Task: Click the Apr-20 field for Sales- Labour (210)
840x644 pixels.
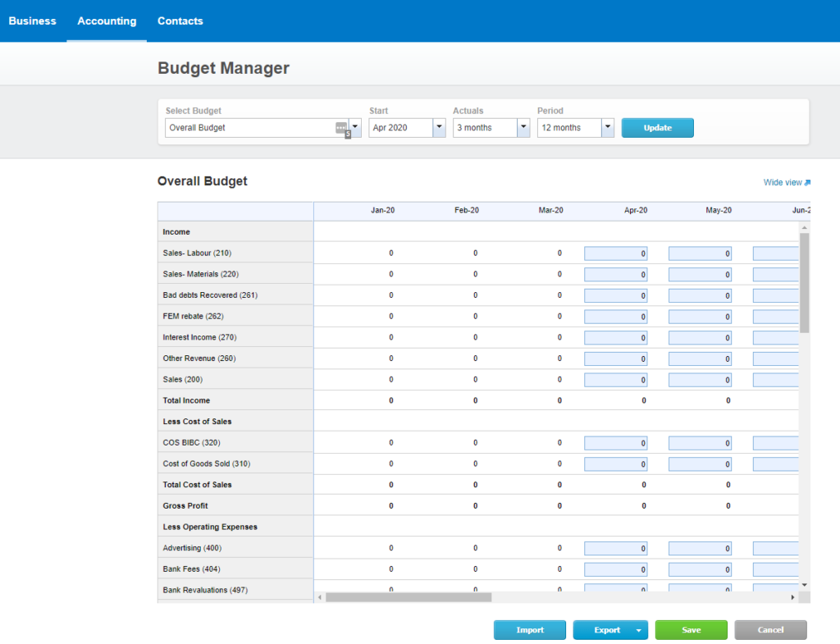Action: tap(615, 253)
